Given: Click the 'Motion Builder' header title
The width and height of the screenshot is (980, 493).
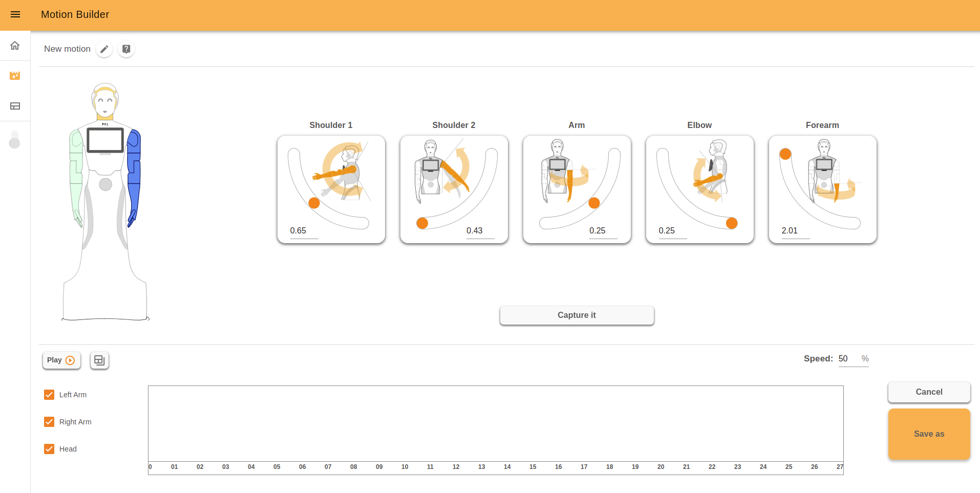Looking at the screenshot, I should (75, 14).
